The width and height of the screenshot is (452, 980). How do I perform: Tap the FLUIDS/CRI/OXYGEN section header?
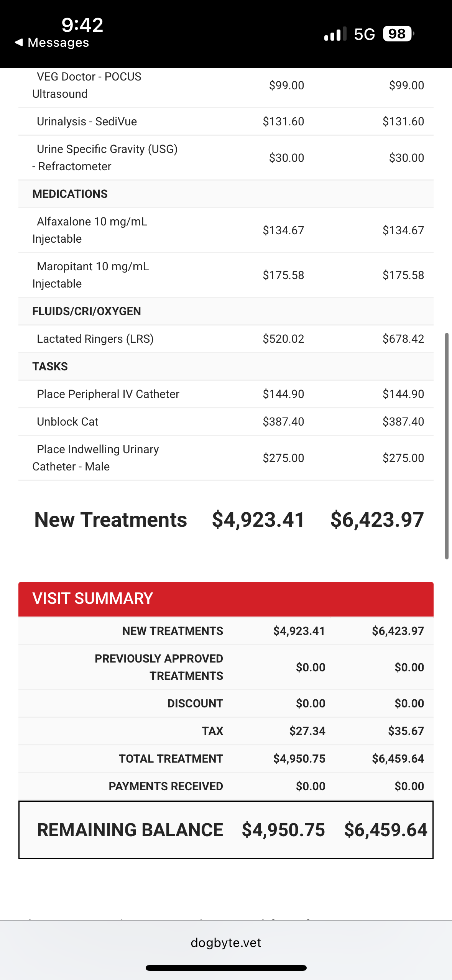[x=87, y=311]
